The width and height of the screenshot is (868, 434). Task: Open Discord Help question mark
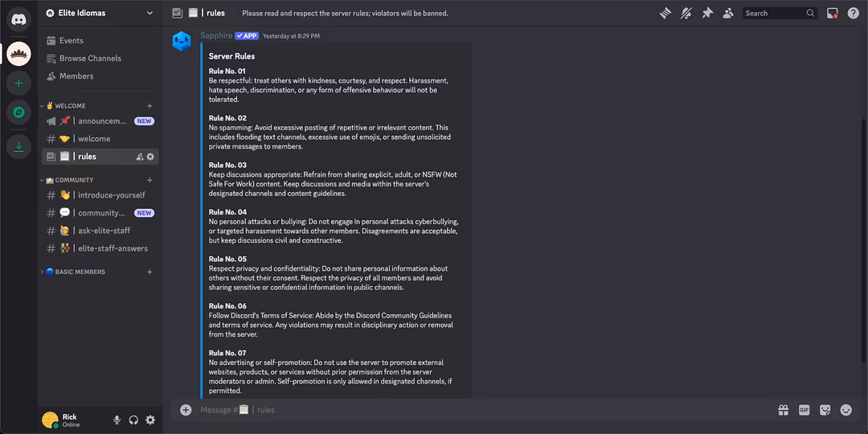(x=854, y=13)
